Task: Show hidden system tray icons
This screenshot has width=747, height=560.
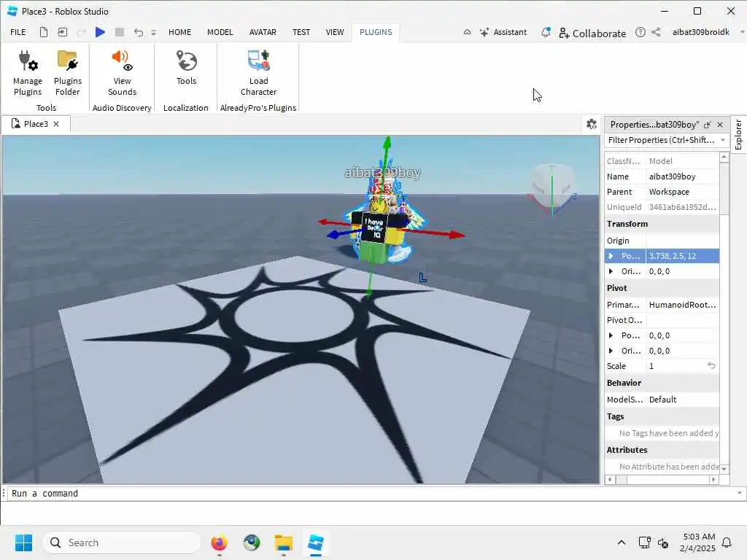Action: pos(622,542)
